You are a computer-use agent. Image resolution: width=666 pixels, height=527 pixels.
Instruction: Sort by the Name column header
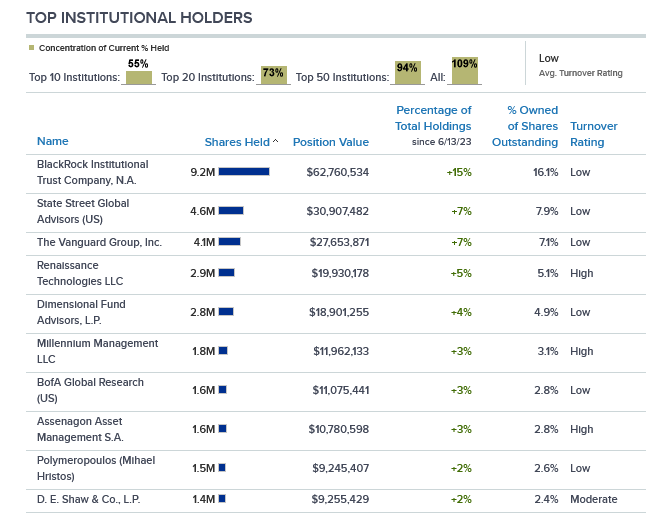click(x=53, y=141)
